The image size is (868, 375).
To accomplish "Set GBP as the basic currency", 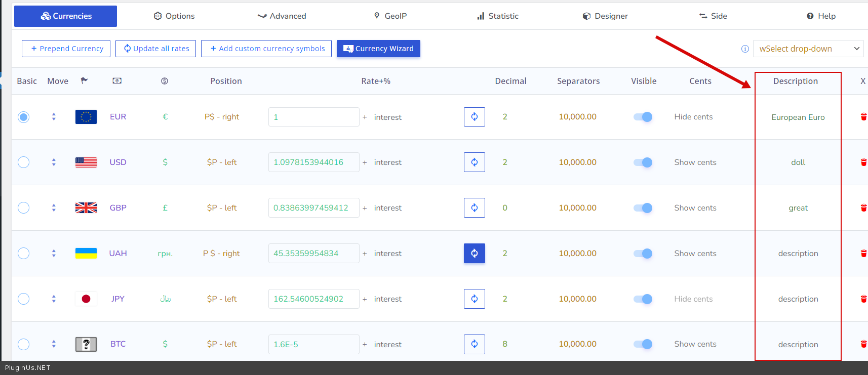I will pyautogui.click(x=24, y=207).
